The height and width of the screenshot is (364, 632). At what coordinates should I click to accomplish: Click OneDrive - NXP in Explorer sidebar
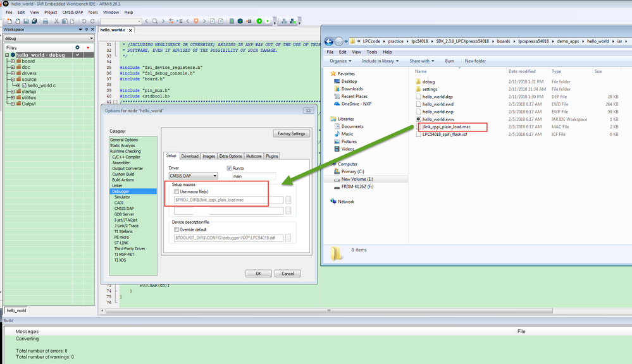pyautogui.click(x=356, y=104)
